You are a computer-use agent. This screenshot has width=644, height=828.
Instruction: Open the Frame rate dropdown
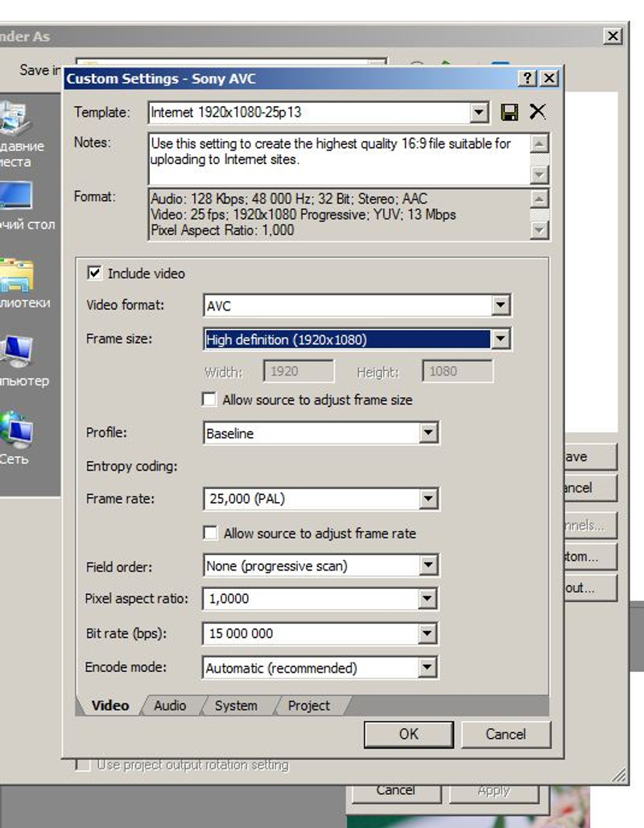coord(428,499)
